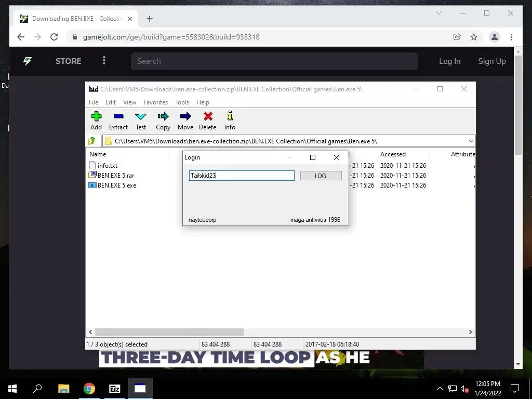
Task: Open File Explorer from taskbar
Action: tap(63, 389)
